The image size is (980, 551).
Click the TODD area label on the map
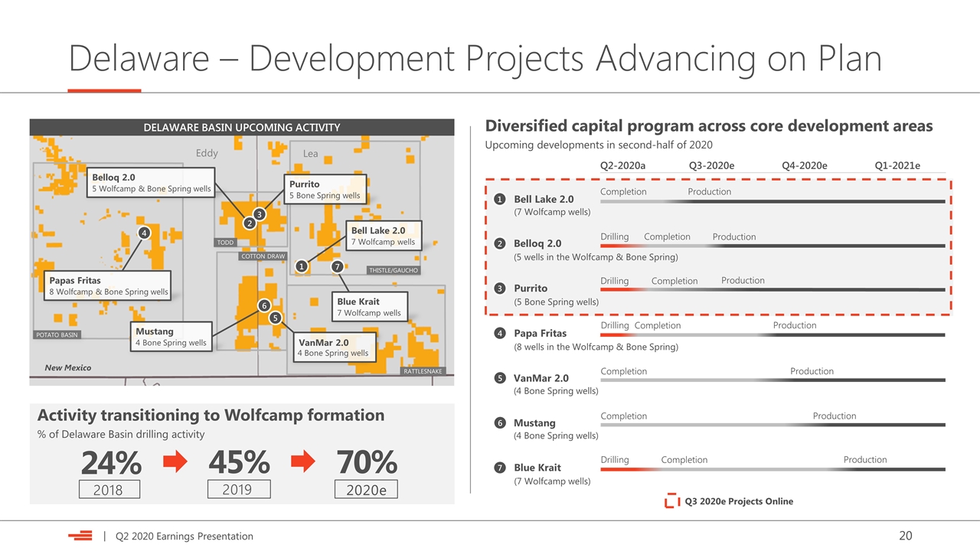click(x=225, y=243)
